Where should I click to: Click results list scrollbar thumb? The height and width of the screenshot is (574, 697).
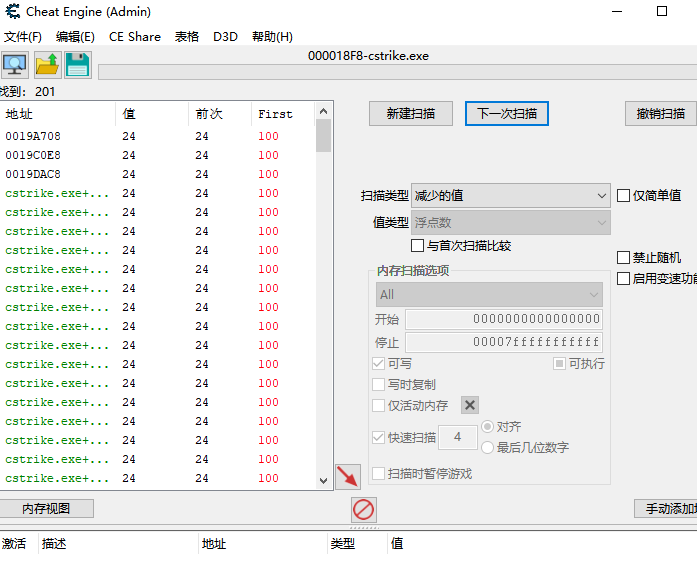[324, 136]
